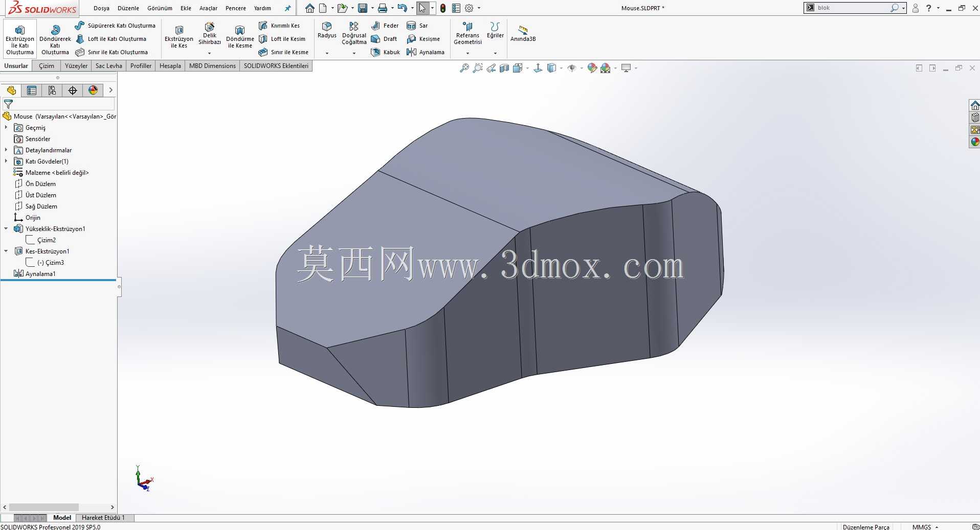Open the Araçlar menu

tap(208, 8)
